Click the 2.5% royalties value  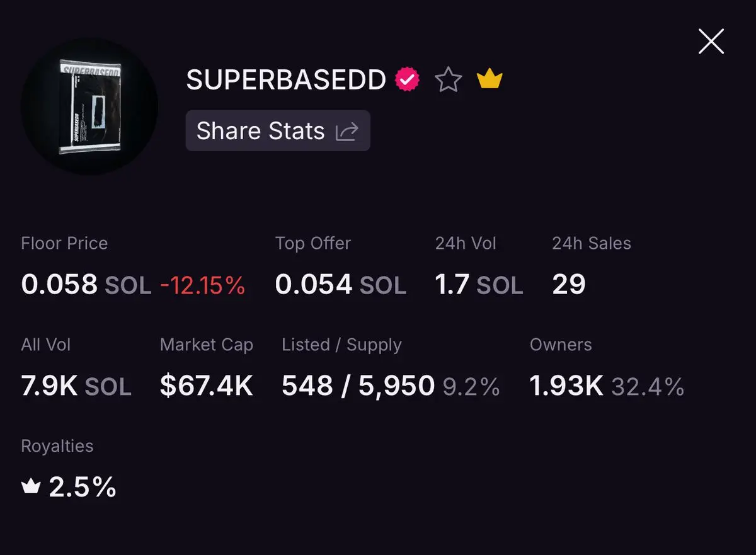[x=83, y=487]
